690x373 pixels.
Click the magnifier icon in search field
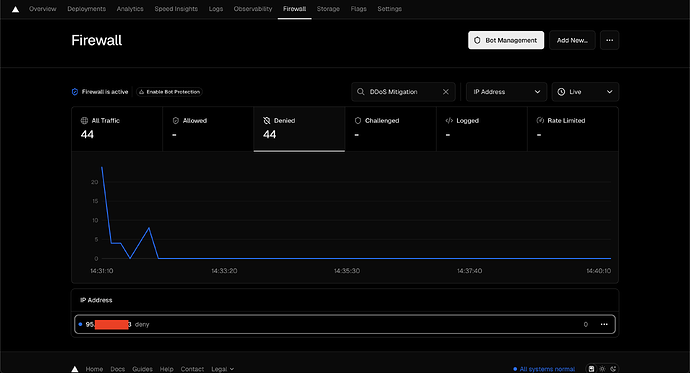pyautogui.click(x=360, y=92)
